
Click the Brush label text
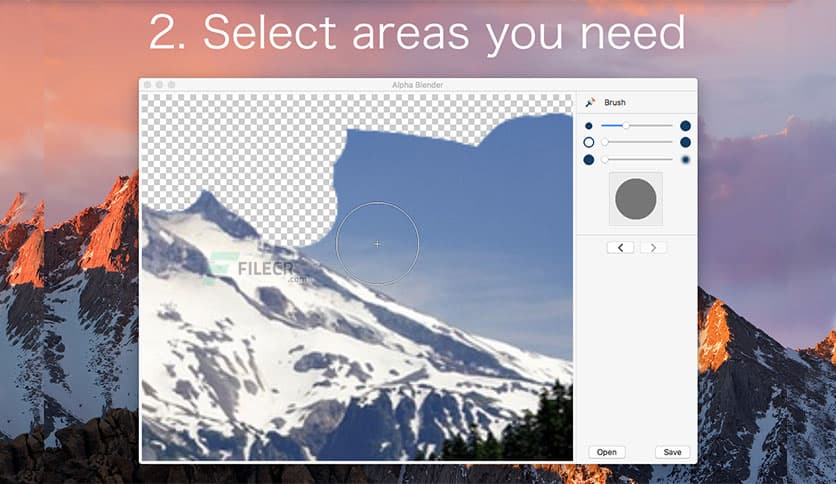pyautogui.click(x=615, y=102)
